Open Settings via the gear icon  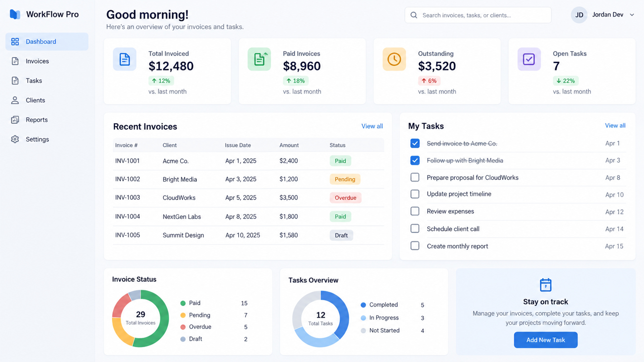[15, 139]
